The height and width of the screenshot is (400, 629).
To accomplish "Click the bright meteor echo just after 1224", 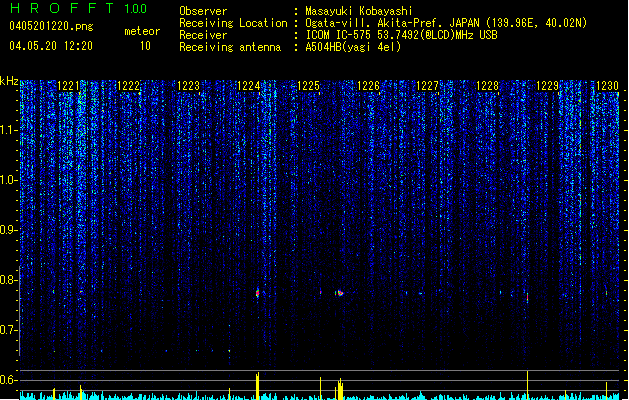I will point(258,293).
